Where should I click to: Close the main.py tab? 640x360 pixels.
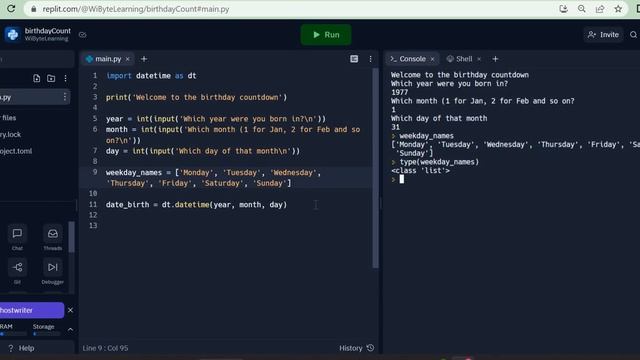click(128, 59)
